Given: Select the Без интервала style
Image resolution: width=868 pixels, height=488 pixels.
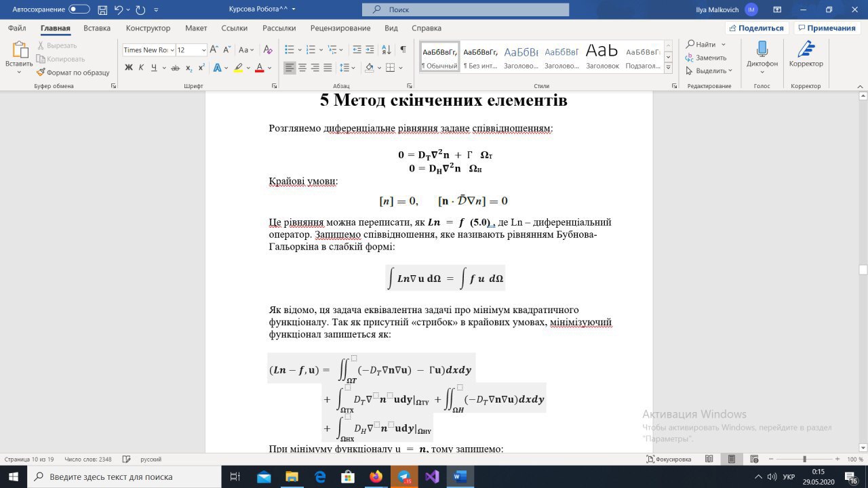Looking at the screenshot, I should click(x=480, y=57).
